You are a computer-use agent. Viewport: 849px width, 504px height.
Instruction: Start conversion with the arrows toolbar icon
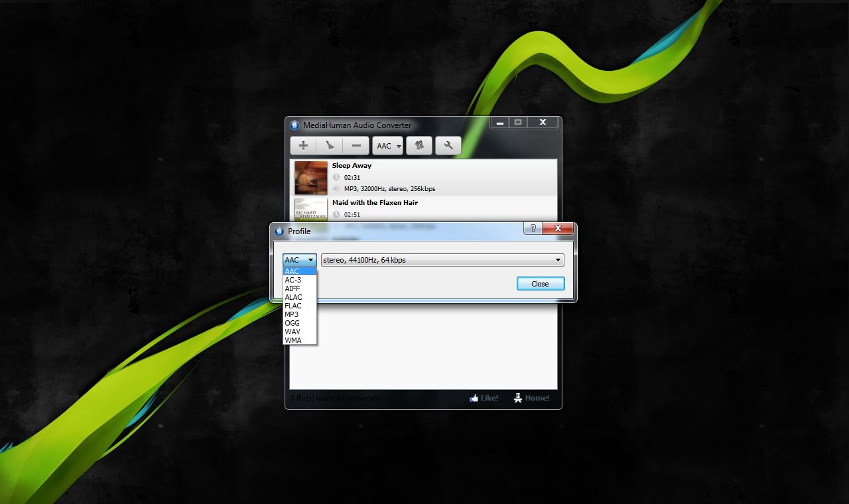pyautogui.click(x=419, y=146)
